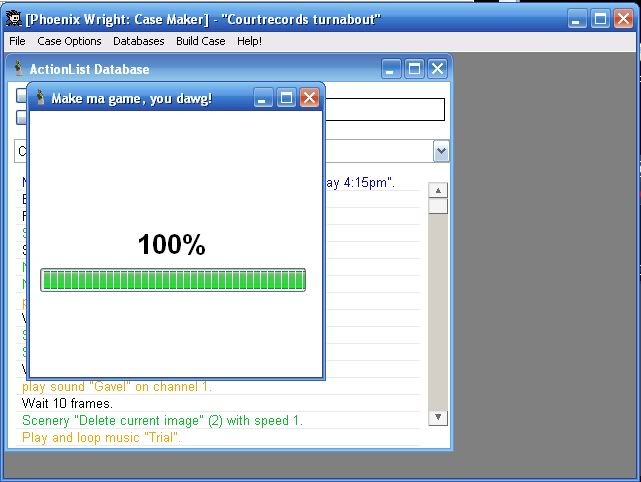Click the 'Make ma game' window icon
This screenshot has width=641, height=482.
(40, 98)
